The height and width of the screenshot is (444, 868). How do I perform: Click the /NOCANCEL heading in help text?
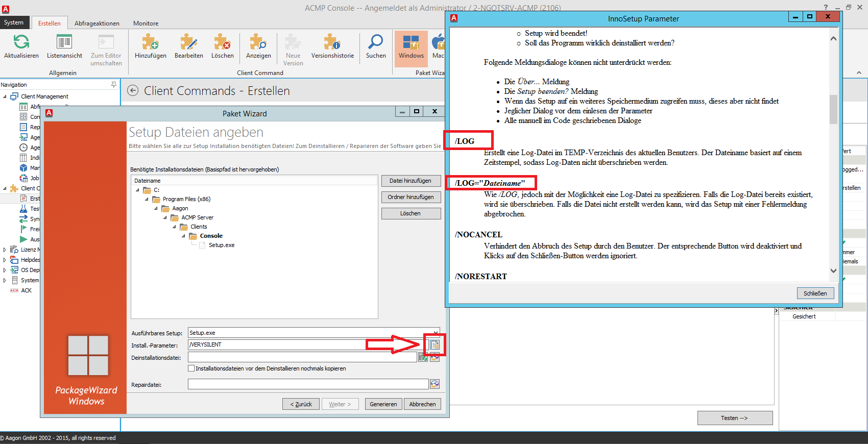pyautogui.click(x=478, y=235)
